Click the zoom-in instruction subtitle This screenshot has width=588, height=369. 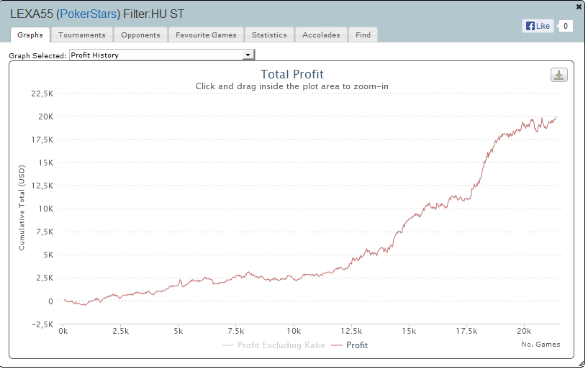pos(291,86)
